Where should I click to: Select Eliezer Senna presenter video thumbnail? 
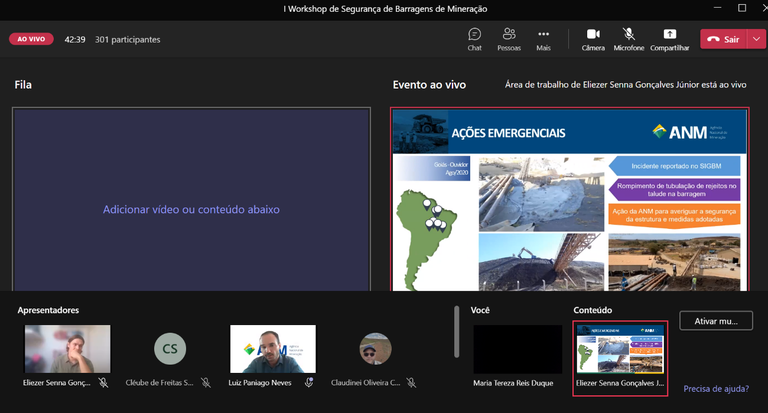pos(67,349)
